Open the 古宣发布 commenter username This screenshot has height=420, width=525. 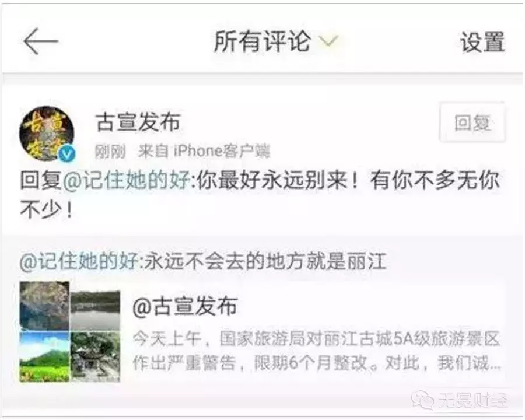[x=138, y=121]
